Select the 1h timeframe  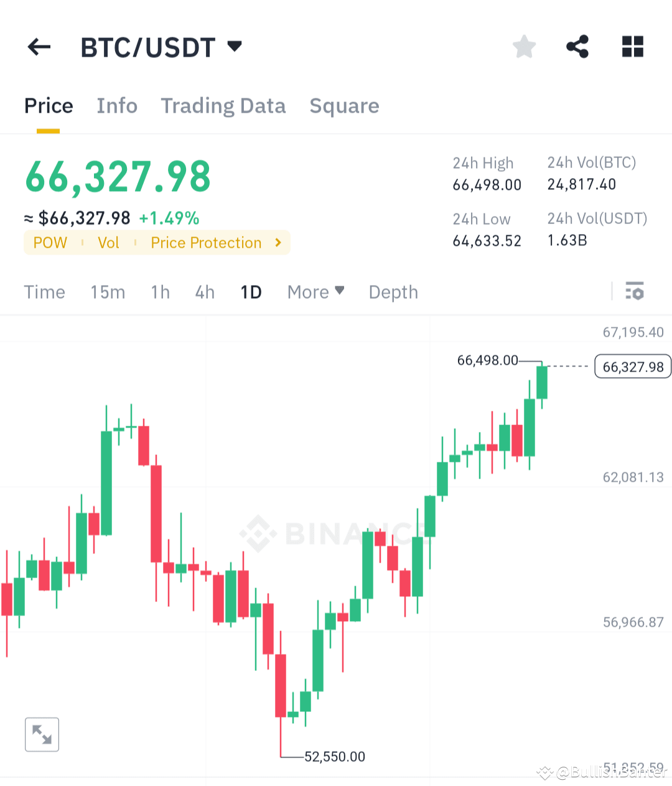(160, 292)
